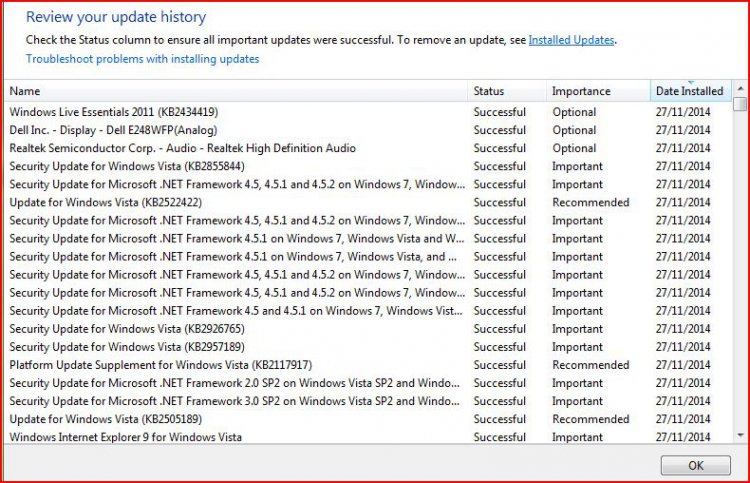The image size is (750, 483).
Task: Select Update for Windows Vista (KB2522422)
Action: [x=368, y=202]
